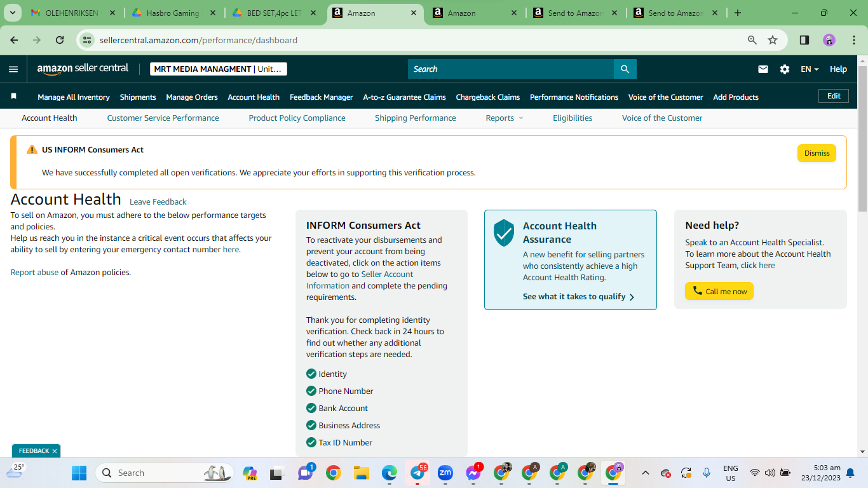
Task: Go back using the browser back arrow
Action: tap(15, 40)
